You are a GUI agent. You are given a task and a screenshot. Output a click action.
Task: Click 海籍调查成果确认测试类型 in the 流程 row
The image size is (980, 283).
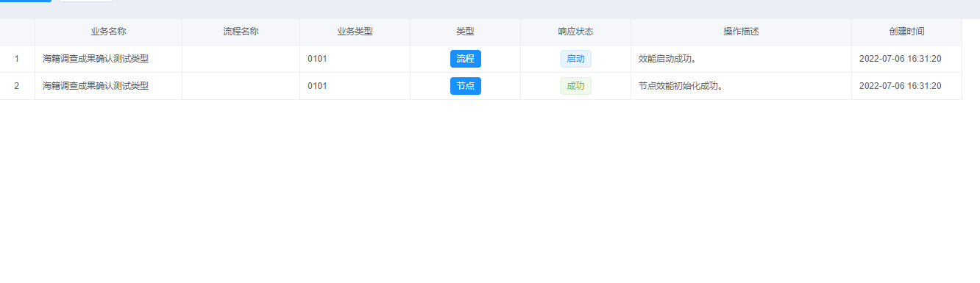tap(96, 59)
